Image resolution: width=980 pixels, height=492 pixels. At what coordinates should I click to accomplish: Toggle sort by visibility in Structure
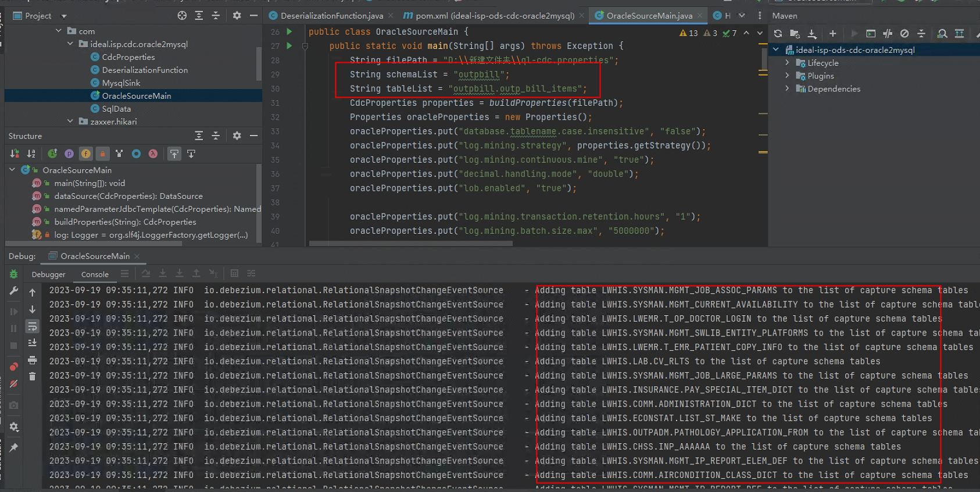click(15, 154)
